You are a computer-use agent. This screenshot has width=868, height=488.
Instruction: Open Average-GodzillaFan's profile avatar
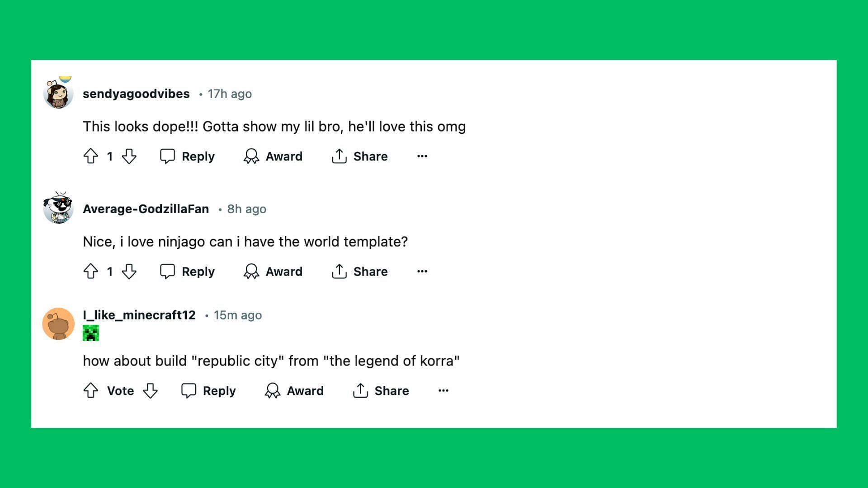(x=58, y=207)
